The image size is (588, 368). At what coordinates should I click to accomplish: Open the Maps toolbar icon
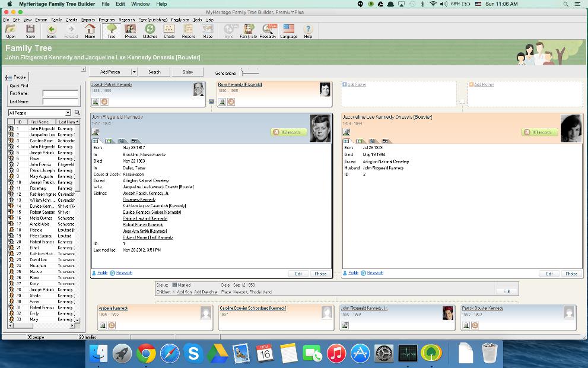click(208, 29)
